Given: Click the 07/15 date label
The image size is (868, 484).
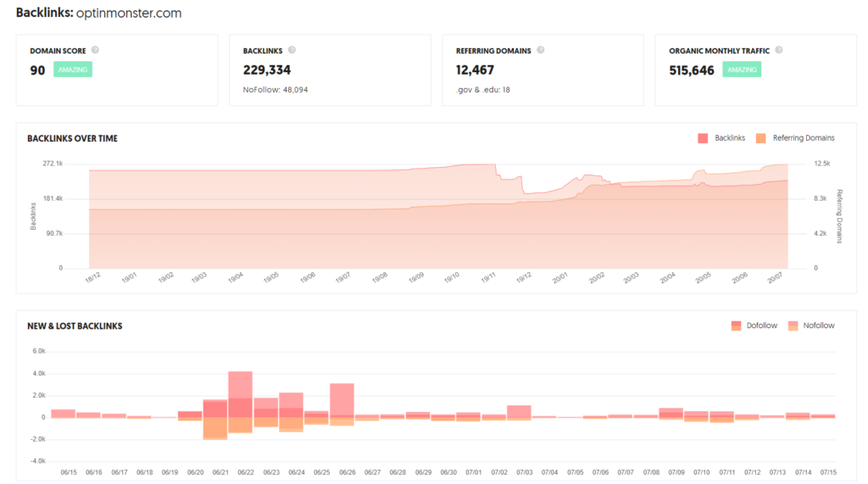Looking at the screenshot, I should (x=828, y=472).
